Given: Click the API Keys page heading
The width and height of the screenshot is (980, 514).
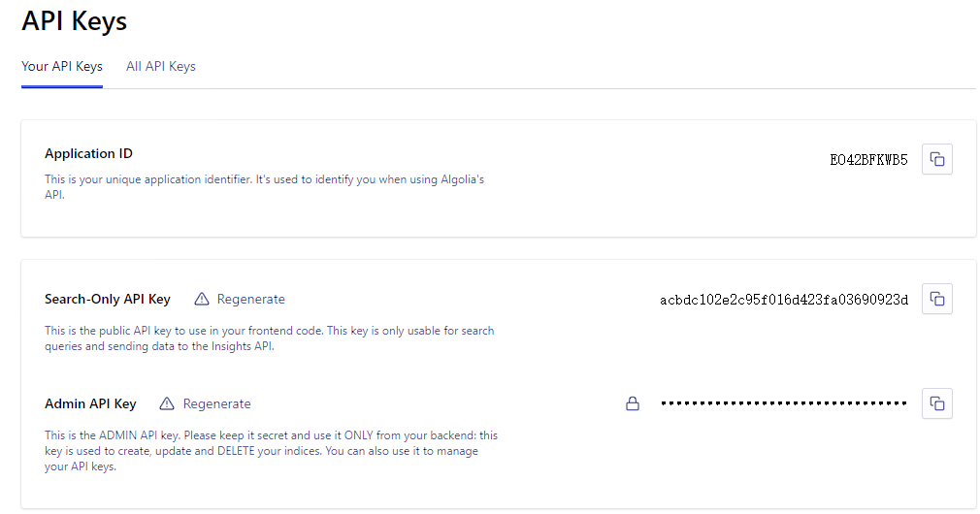Looking at the screenshot, I should pos(74,19).
